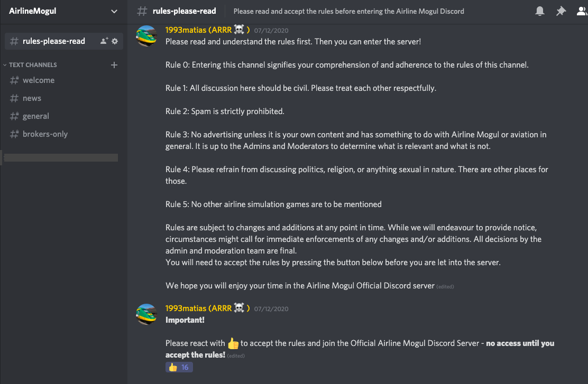Open the welcome channel
Viewport: 588px width, 384px height.
coord(39,80)
